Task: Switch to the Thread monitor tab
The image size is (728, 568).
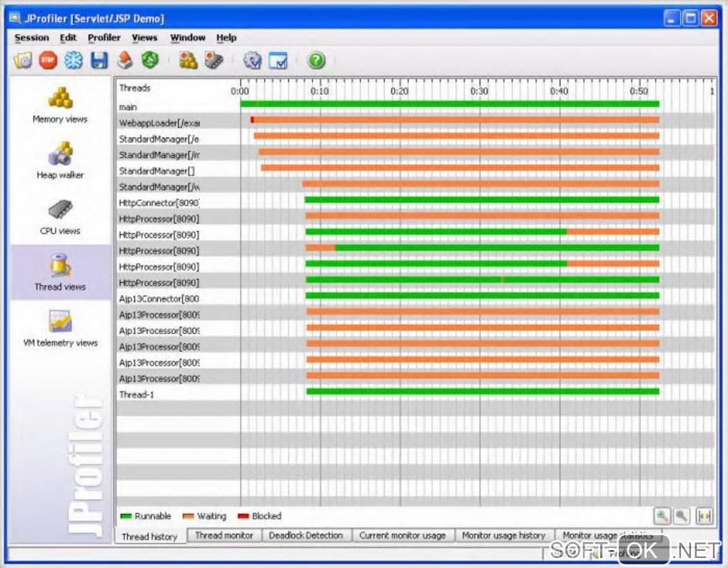Action: point(224,535)
